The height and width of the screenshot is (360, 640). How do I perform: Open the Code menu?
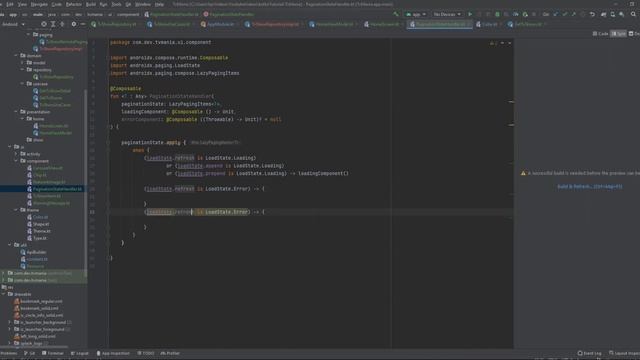[57, 4]
